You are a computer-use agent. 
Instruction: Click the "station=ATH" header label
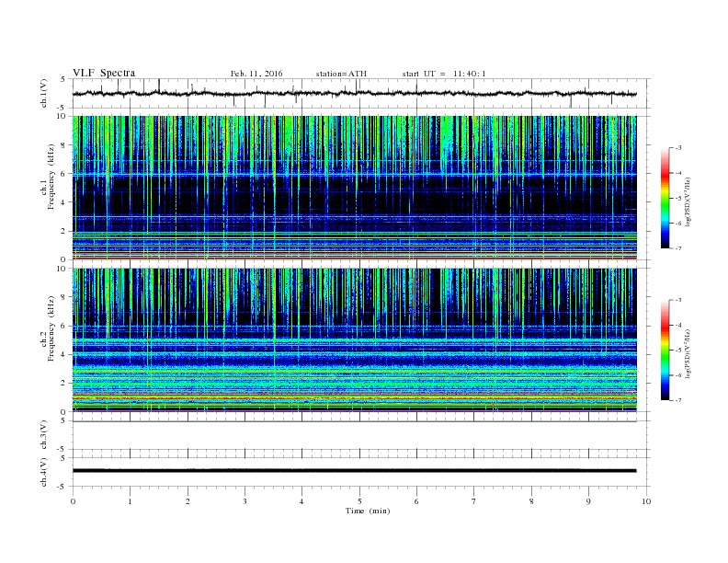pyautogui.click(x=341, y=74)
